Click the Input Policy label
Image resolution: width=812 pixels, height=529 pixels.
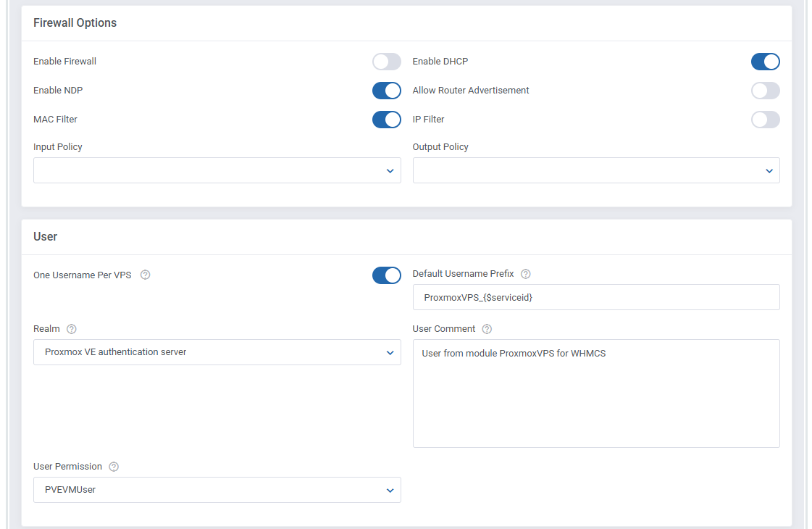[58, 147]
